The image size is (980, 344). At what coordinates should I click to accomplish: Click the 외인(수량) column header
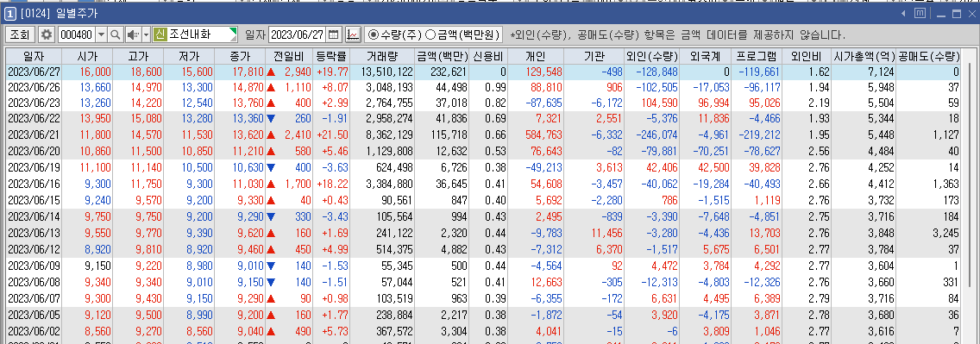tap(652, 55)
